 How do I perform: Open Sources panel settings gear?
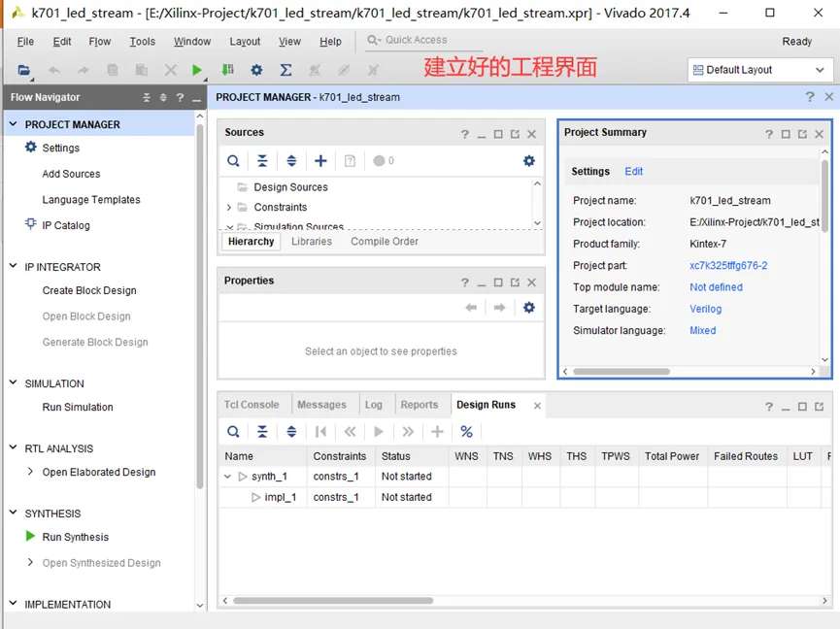point(528,160)
